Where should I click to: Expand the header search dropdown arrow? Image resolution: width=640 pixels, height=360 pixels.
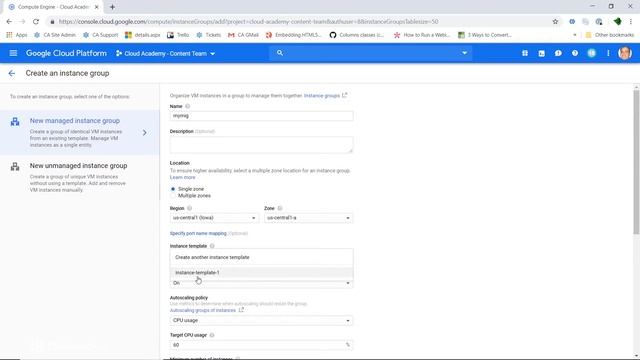[464, 53]
